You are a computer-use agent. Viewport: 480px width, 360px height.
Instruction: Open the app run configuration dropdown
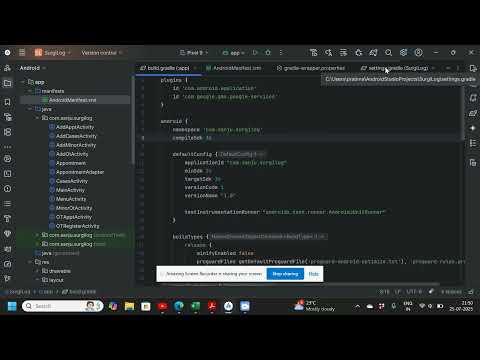[x=234, y=53]
